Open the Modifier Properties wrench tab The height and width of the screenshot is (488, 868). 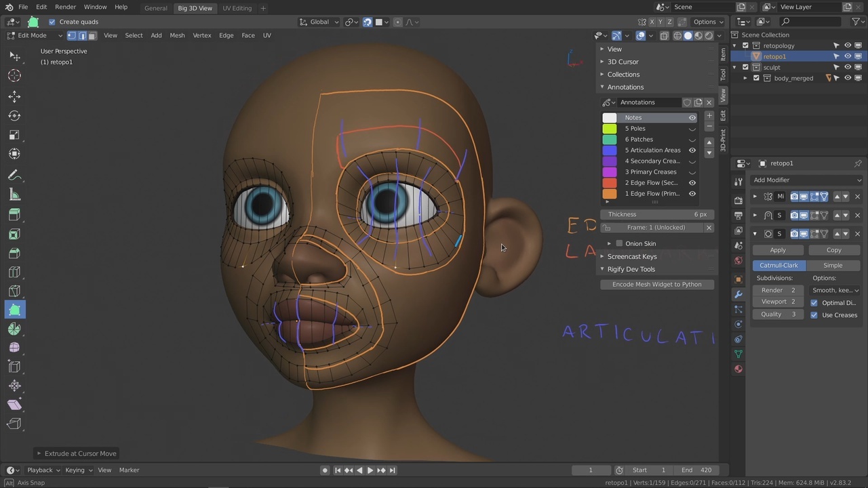pyautogui.click(x=738, y=294)
